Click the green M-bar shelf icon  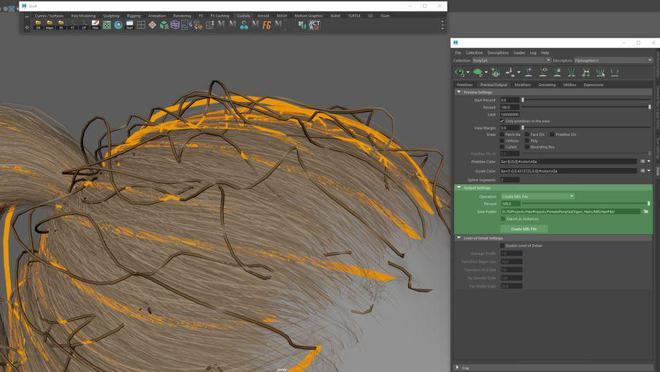[302, 25]
